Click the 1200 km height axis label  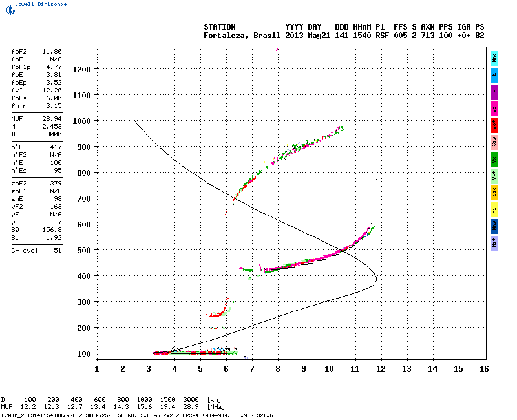(82, 69)
